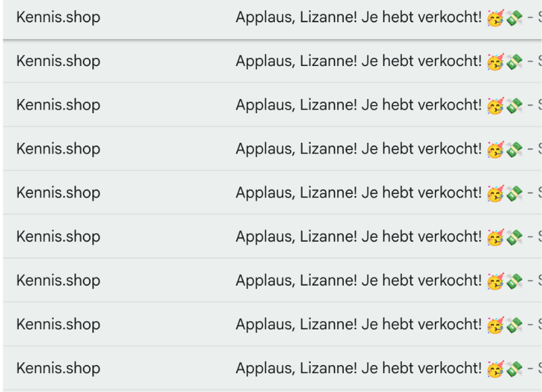Viewport: 542px width, 392px height.
Task: Click Kennis.shop sender in the last row
Action: 58,368
